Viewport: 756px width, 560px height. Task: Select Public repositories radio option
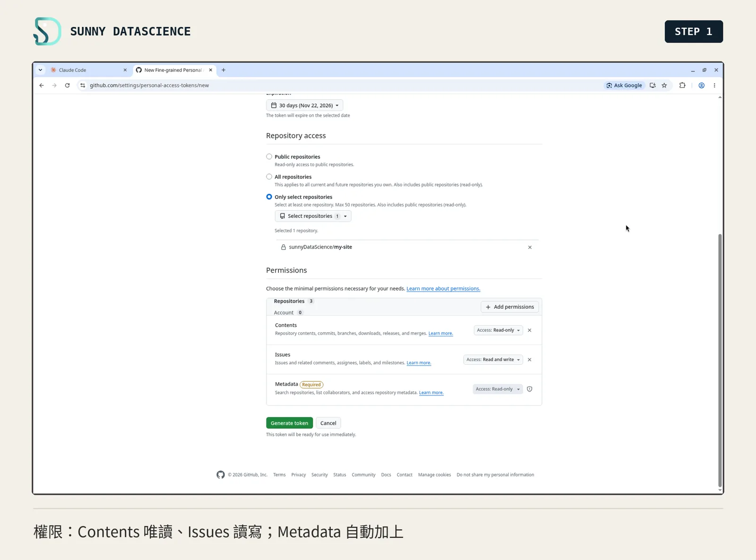tap(269, 156)
